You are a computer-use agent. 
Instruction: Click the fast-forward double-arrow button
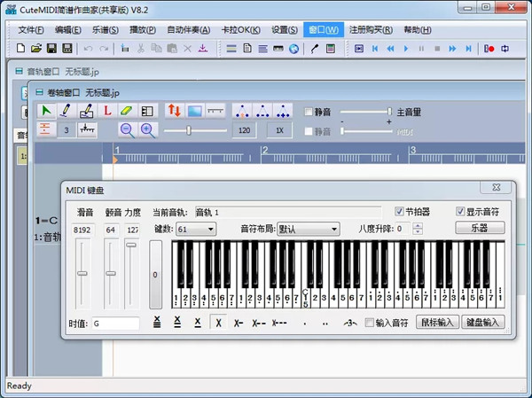click(x=452, y=49)
